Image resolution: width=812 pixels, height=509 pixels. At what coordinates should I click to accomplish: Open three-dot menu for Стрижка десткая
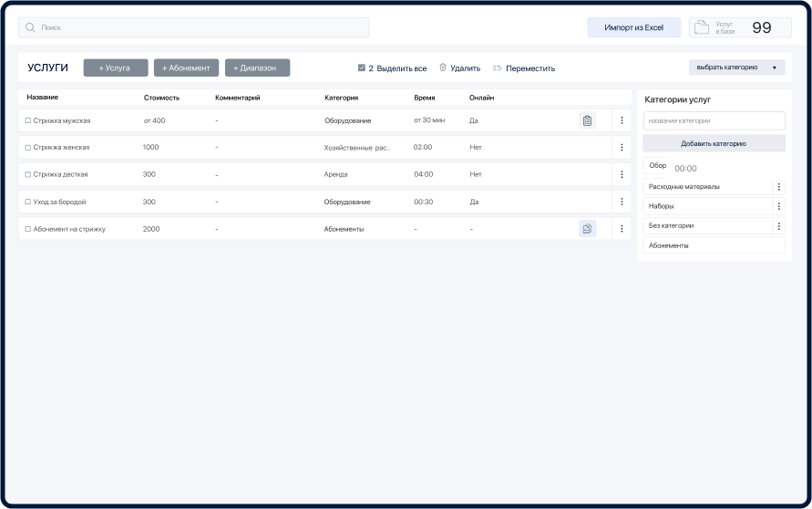[x=622, y=174]
